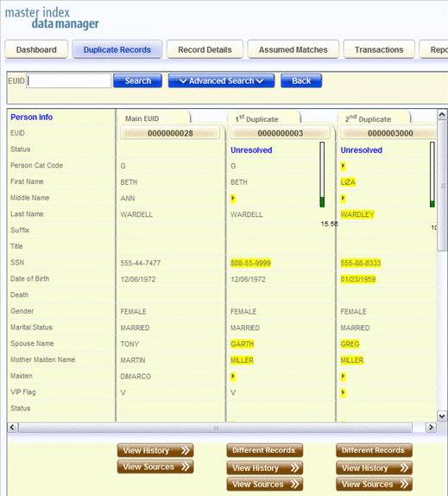
Task: Click mother maiden name MARTIN
Action: (x=133, y=360)
